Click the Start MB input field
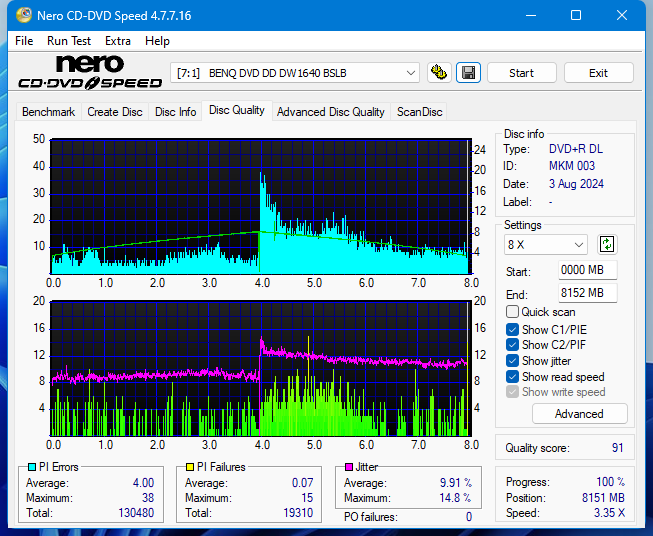Viewport: 653px width, 536px height. [x=587, y=270]
